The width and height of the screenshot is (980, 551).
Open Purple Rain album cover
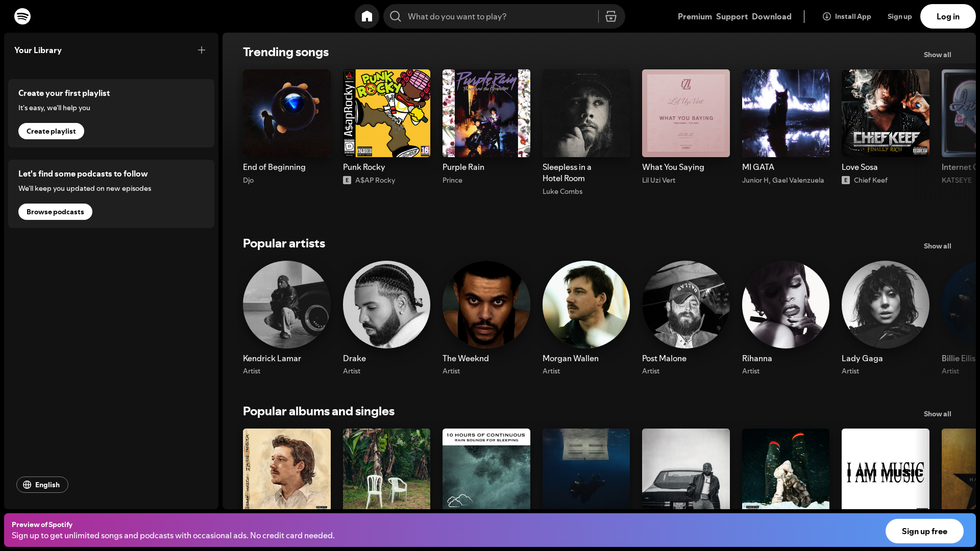(x=486, y=113)
